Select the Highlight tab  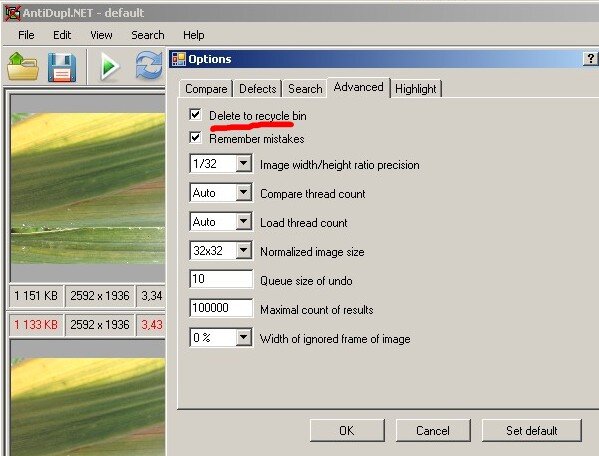[x=416, y=89]
